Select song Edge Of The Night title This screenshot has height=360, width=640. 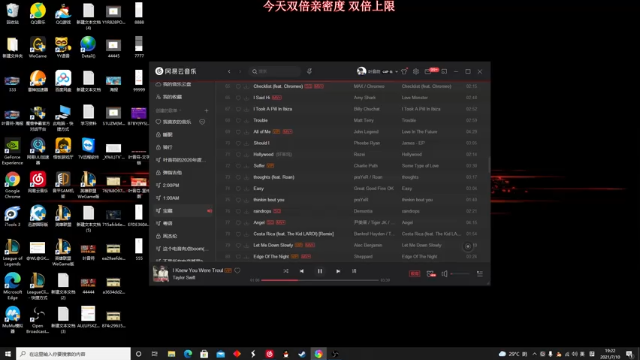click(271, 257)
